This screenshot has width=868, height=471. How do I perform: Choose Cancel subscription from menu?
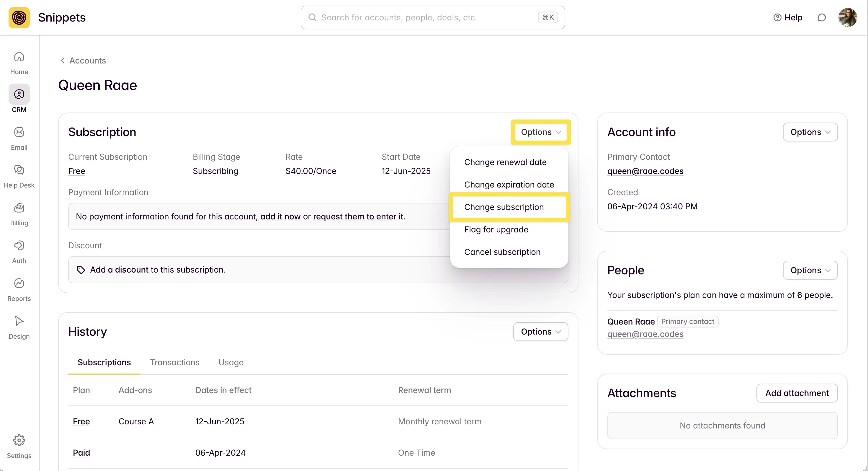(502, 252)
